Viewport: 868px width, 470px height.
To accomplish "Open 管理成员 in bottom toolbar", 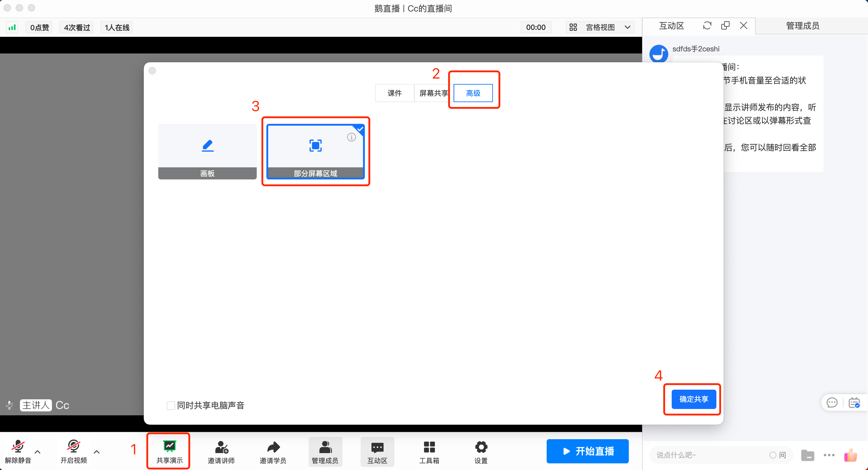I will coord(325,452).
